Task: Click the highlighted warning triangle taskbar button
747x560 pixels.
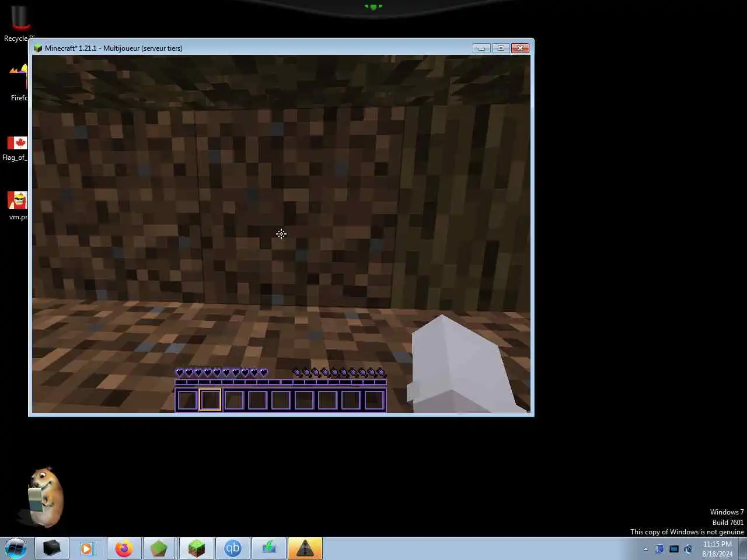Action: tap(305, 548)
